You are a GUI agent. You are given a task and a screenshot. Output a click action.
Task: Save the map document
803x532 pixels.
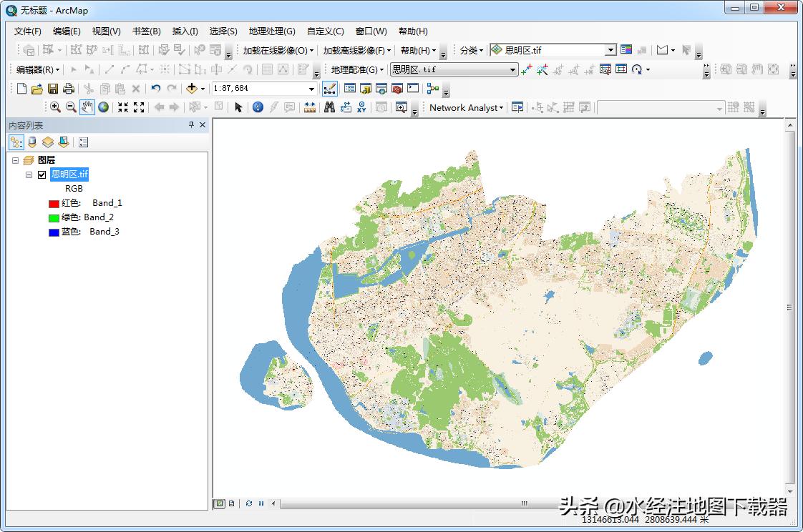point(53,89)
